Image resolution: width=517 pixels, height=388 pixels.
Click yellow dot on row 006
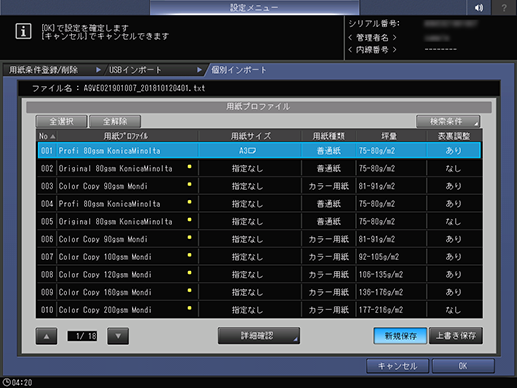click(189, 237)
